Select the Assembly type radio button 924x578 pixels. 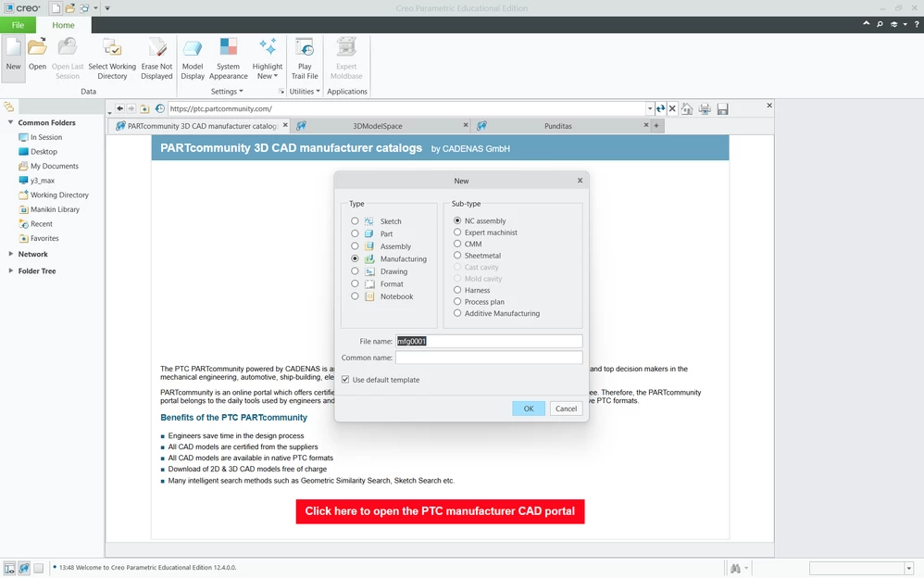click(355, 246)
